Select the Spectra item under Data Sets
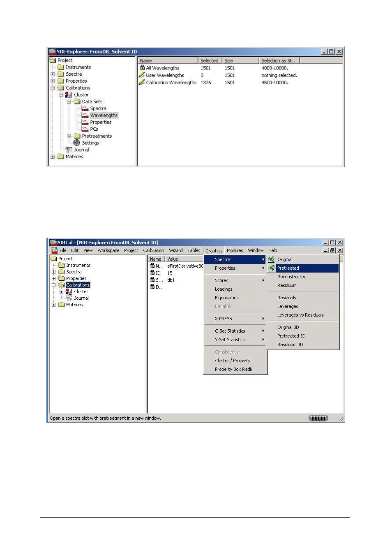 (98, 109)
